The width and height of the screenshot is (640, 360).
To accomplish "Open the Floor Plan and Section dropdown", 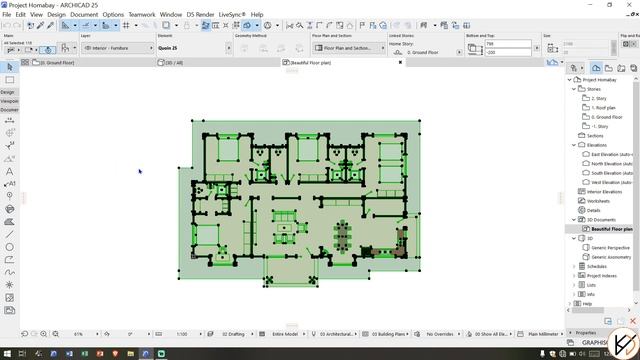I will [349, 48].
